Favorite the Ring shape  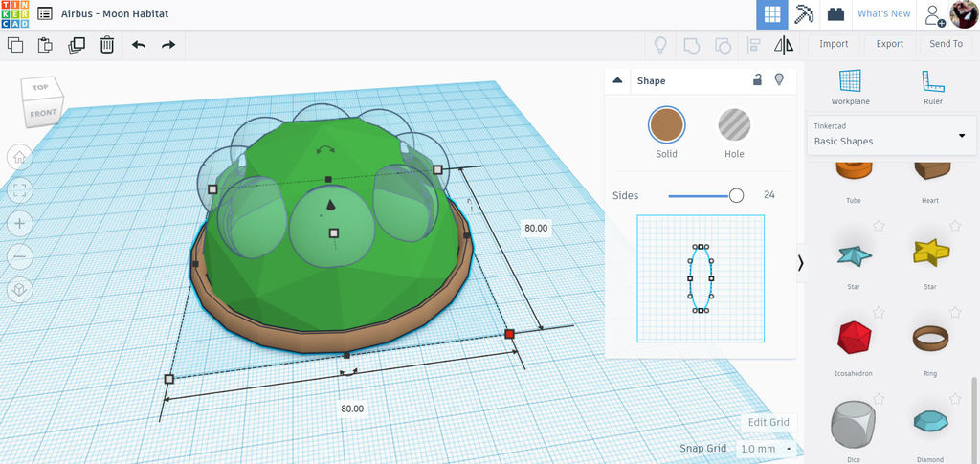pos(954,312)
